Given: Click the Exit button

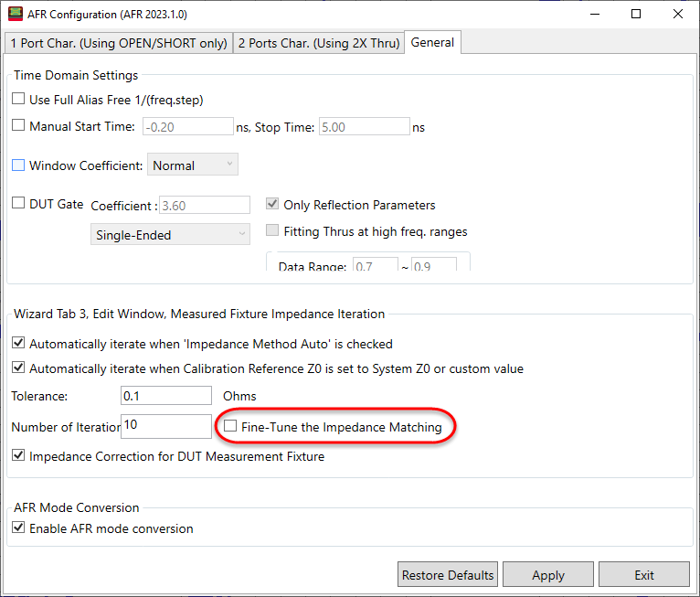Looking at the screenshot, I should click(x=644, y=575).
